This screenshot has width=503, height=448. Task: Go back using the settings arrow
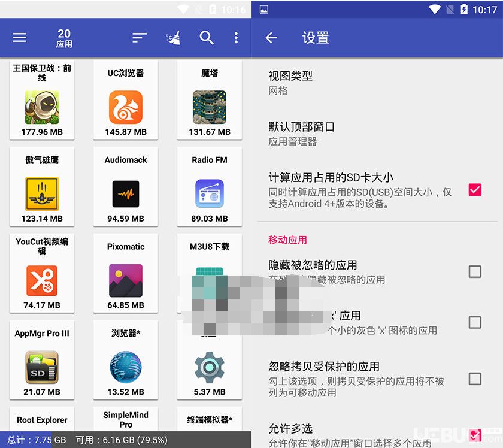[271, 38]
